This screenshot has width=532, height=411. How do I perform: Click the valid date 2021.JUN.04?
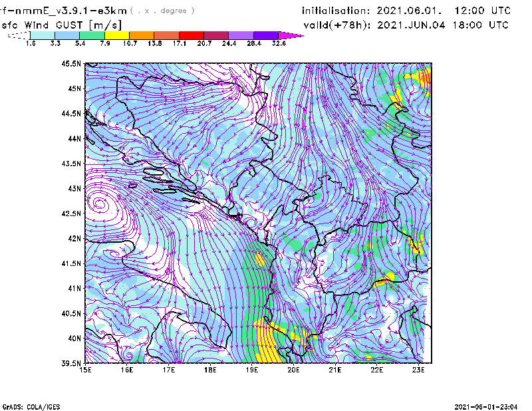point(412,25)
